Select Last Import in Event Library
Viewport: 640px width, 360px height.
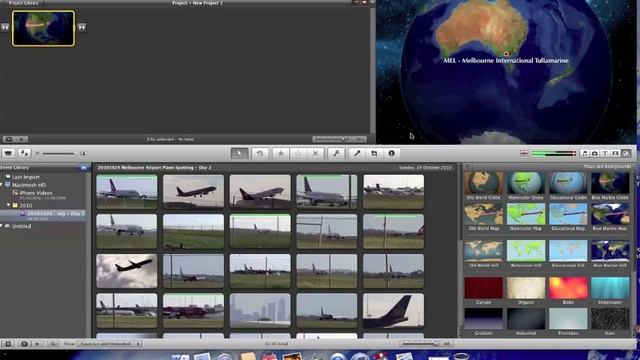26,177
